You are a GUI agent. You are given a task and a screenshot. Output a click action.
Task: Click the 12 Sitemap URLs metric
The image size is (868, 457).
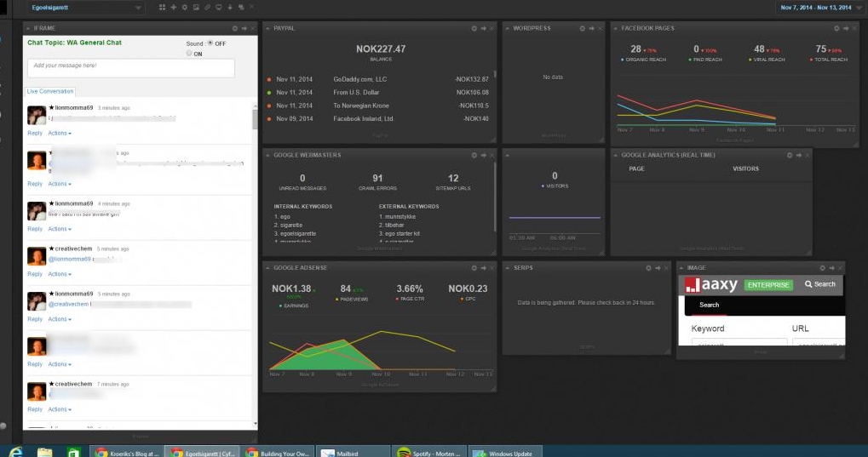tap(453, 181)
